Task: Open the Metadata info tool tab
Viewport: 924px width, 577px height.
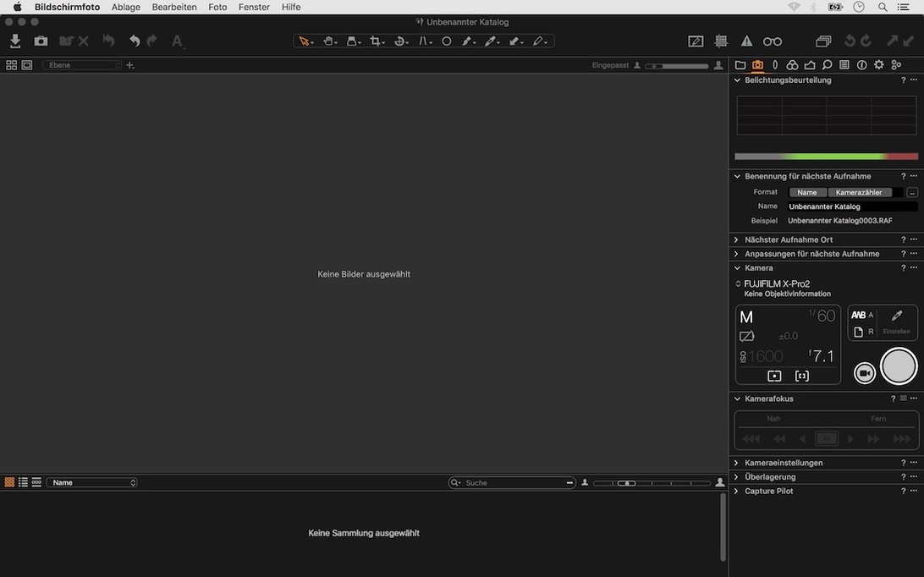Action: point(861,65)
